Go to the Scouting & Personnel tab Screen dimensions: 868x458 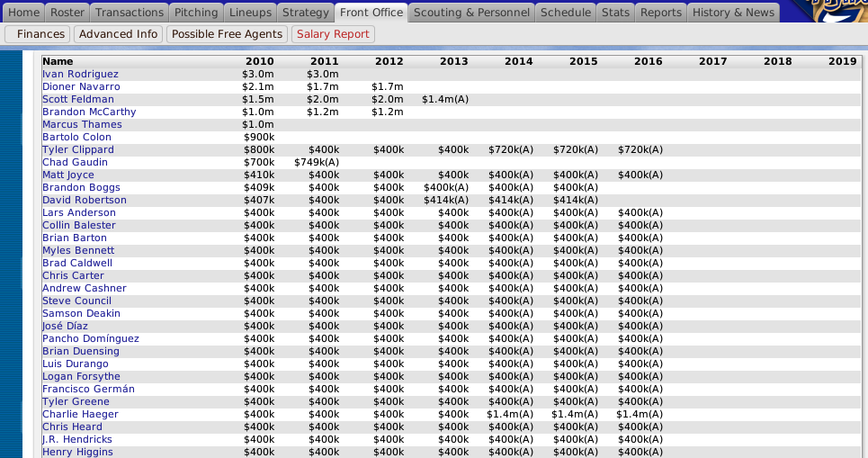pyautogui.click(x=472, y=13)
